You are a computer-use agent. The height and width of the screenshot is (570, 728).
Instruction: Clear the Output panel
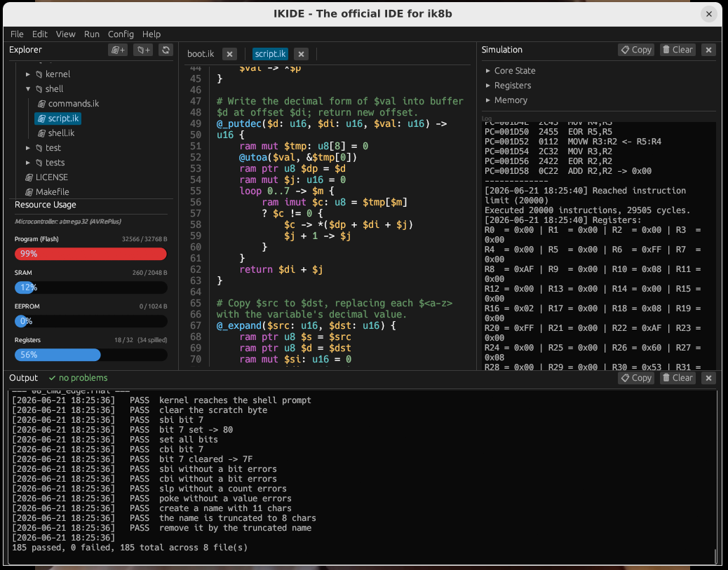pos(678,378)
